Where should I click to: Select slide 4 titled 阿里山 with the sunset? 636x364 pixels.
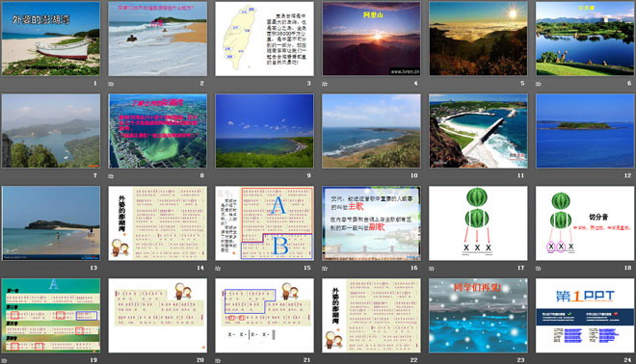pyautogui.click(x=371, y=39)
